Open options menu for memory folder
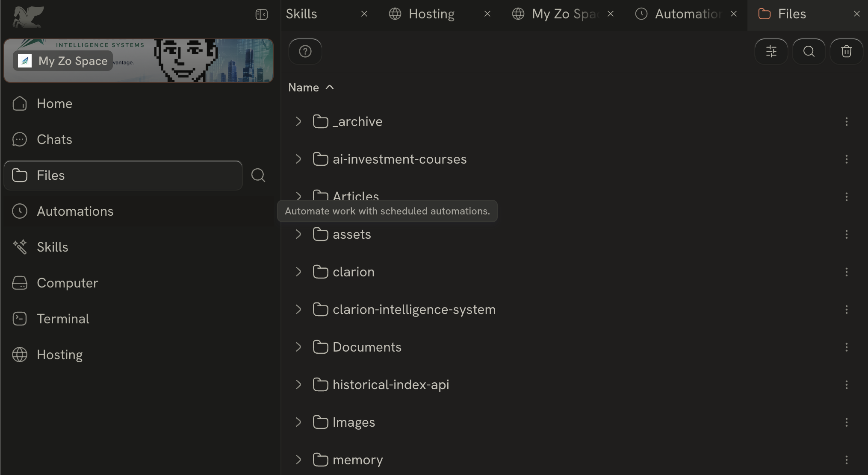 pos(847,460)
